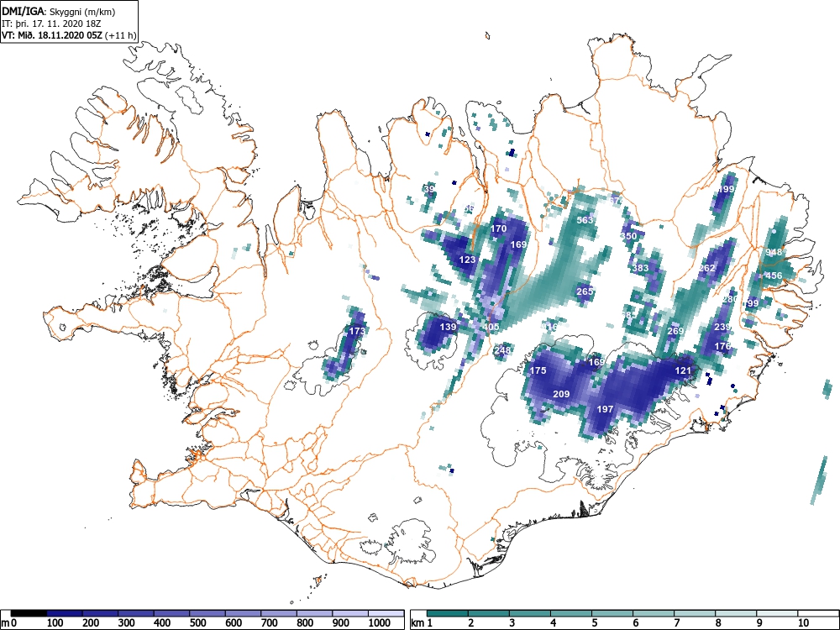This screenshot has height=630, width=840.
Task: Click the visibility value label 175
Action: point(538,370)
